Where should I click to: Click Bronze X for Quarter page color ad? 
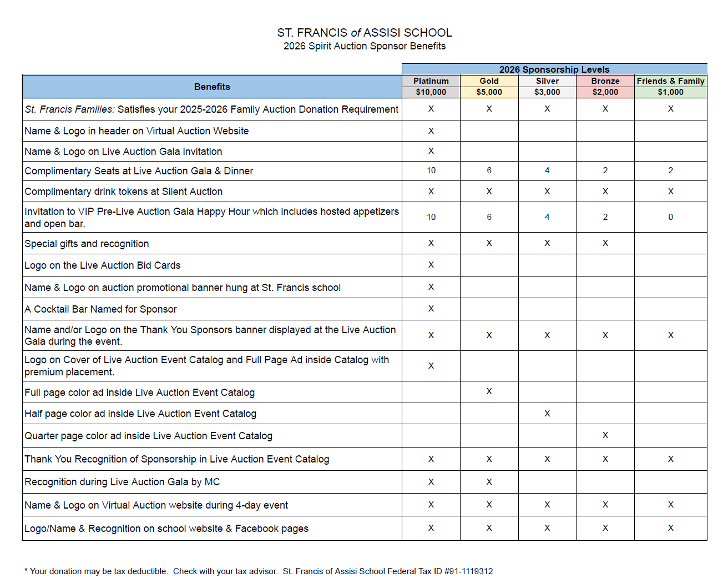pos(605,435)
